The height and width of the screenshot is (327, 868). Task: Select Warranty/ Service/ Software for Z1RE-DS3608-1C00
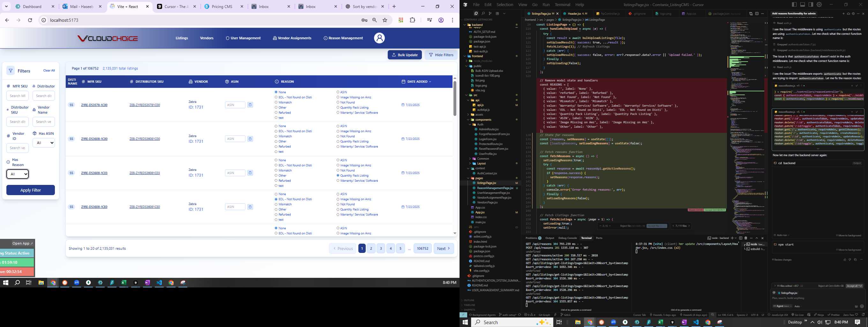click(x=338, y=147)
